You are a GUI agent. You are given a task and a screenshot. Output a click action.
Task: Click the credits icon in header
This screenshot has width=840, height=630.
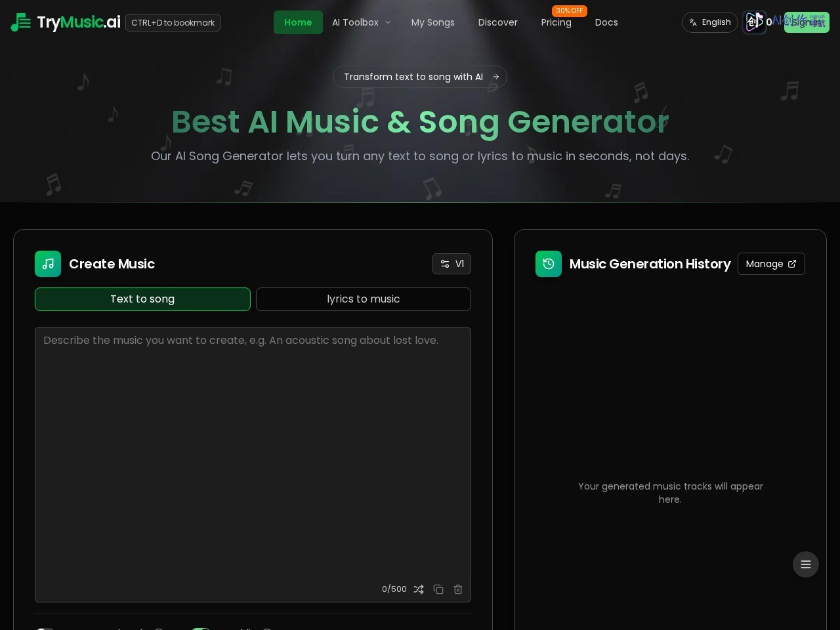[754, 22]
